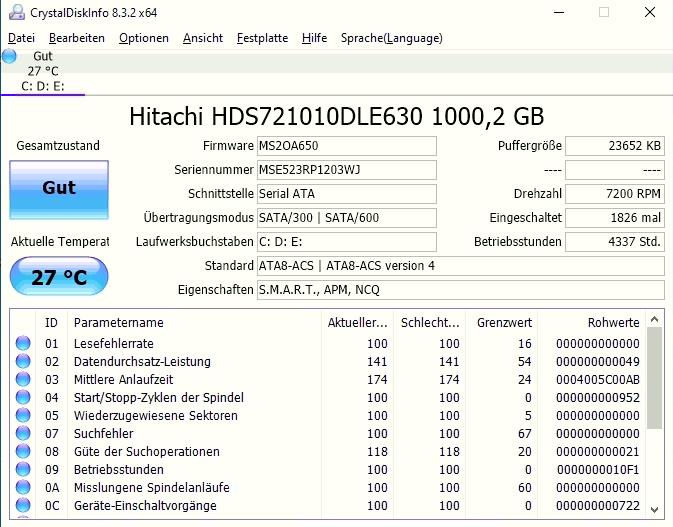Select the Suchfehler parameter name
673x527 pixels.
pos(103,434)
